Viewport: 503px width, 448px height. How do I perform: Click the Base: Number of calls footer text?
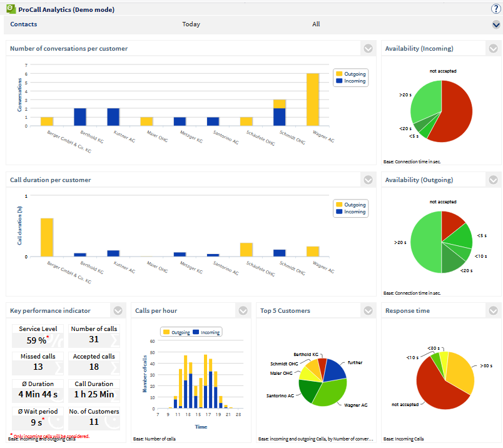tap(155, 439)
